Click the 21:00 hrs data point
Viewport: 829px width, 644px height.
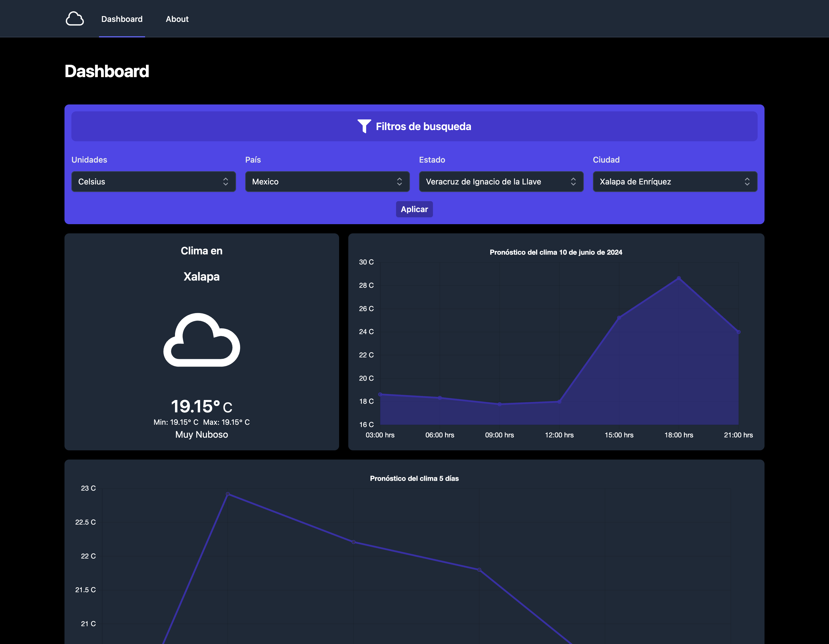pos(738,332)
